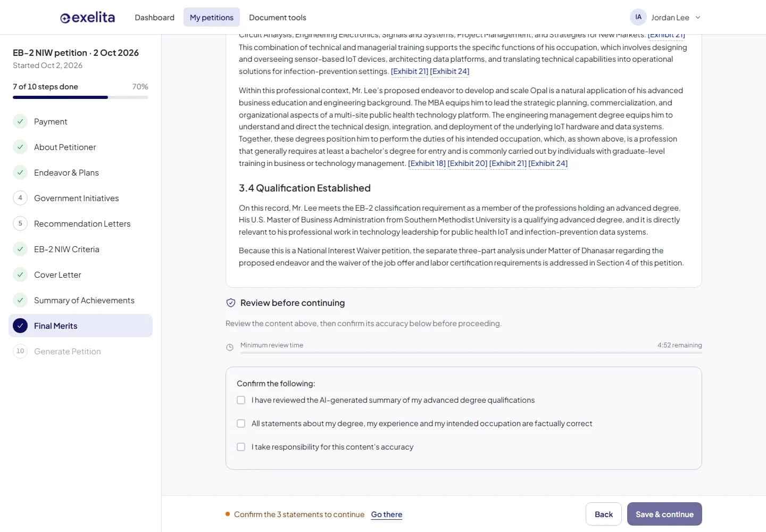The height and width of the screenshot is (532, 766).
Task: Switch to Document tools
Action: click(278, 18)
